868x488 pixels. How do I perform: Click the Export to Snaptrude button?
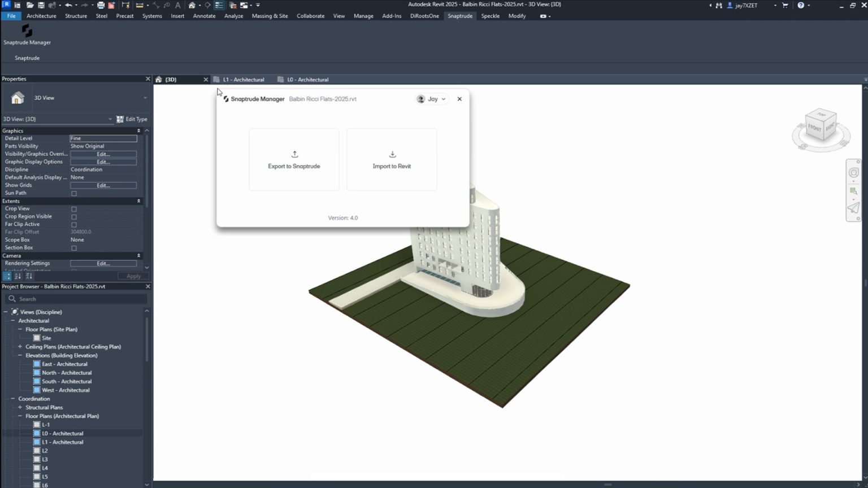click(x=294, y=160)
